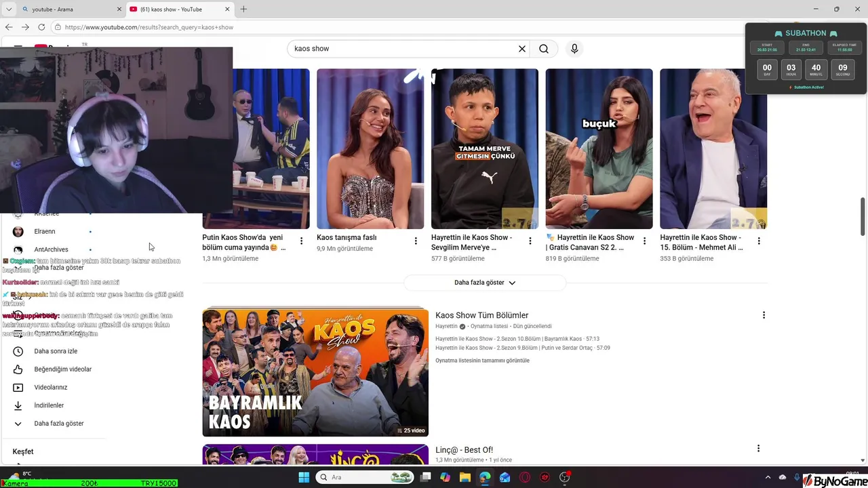
Task: Visit the Hayrettin channel link
Action: click(446, 326)
